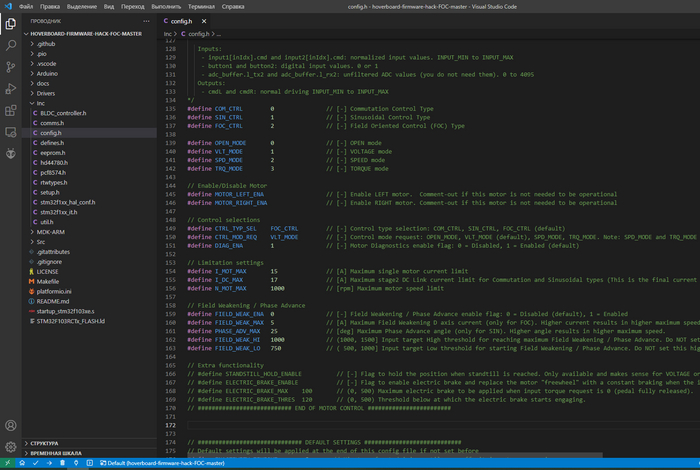Open the PlatformIO alien icon view
700x470 pixels.
(11, 154)
